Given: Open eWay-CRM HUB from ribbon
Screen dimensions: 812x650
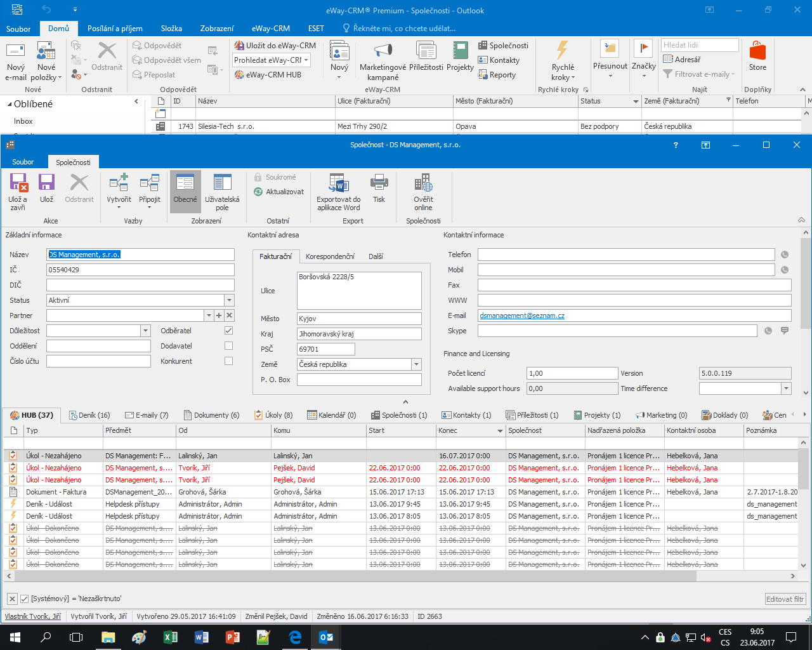Looking at the screenshot, I should 268,75.
